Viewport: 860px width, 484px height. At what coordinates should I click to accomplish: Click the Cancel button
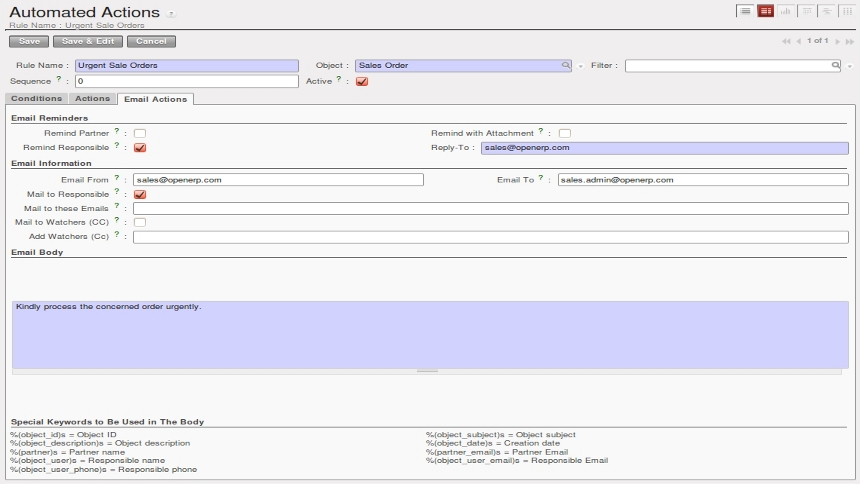(151, 41)
